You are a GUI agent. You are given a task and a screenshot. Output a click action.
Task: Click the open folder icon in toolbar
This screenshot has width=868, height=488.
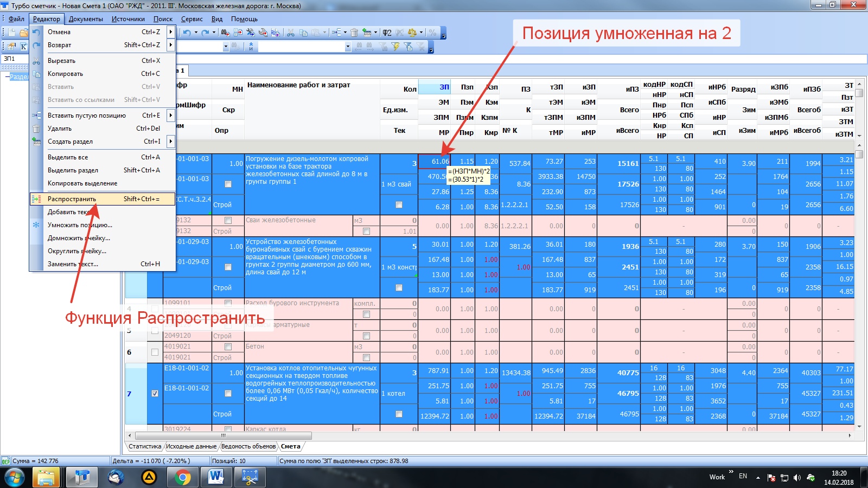click(x=23, y=33)
